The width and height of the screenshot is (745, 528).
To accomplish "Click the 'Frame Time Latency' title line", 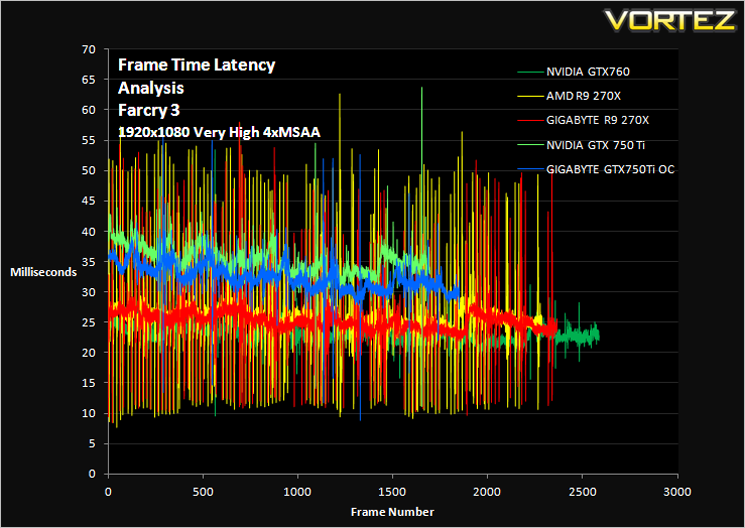I will coord(197,65).
